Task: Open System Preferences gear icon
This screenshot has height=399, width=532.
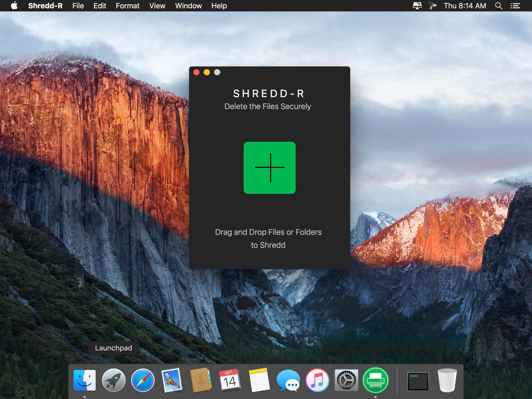Action: pos(346,380)
